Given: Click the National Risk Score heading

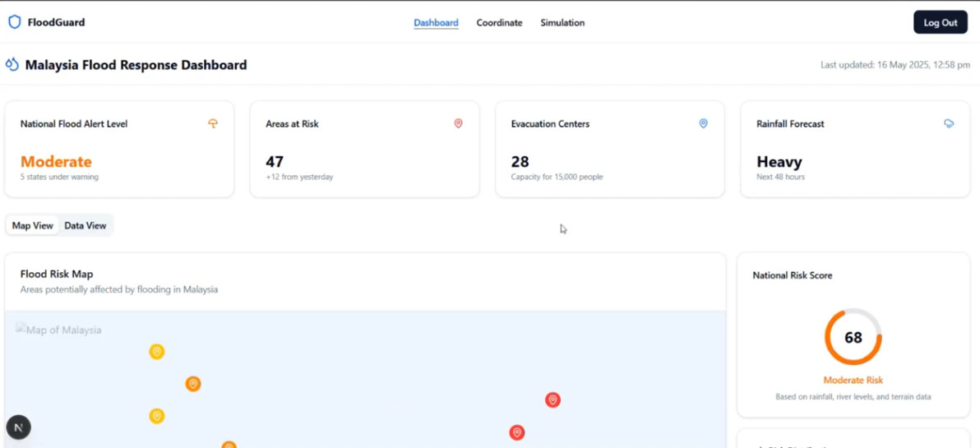Looking at the screenshot, I should [792, 275].
